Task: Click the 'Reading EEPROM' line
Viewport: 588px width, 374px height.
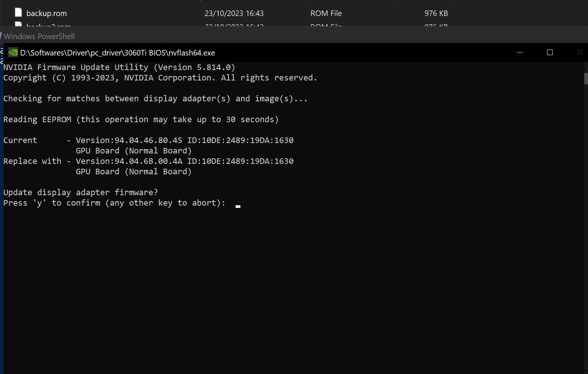Action: point(141,120)
